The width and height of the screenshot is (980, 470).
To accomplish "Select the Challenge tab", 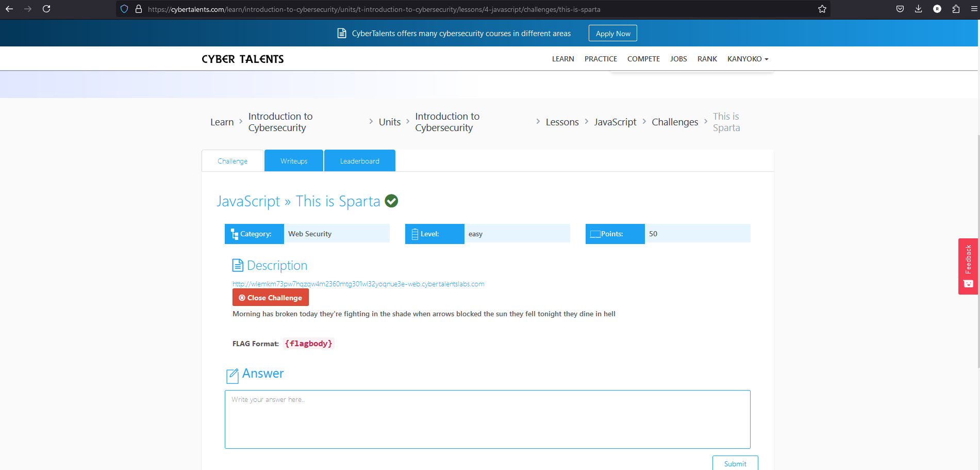I will click(232, 161).
